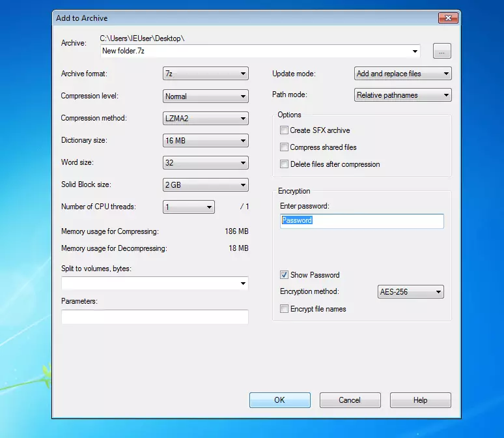Expand the Path mode dropdown

[x=402, y=95]
